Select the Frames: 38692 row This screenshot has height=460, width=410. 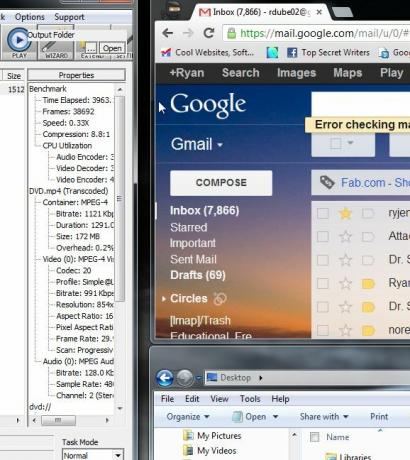point(68,111)
